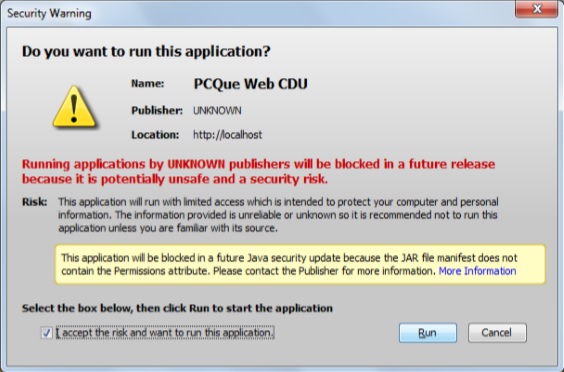This screenshot has width=564, height=372.
Task: Click the red UNKNOWN publishers warning text
Action: [258, 171]
